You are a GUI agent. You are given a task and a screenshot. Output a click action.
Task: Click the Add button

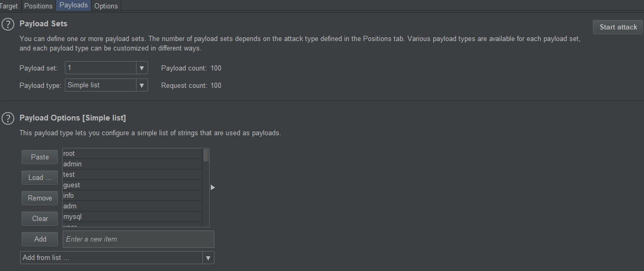(x=40, y=239)
